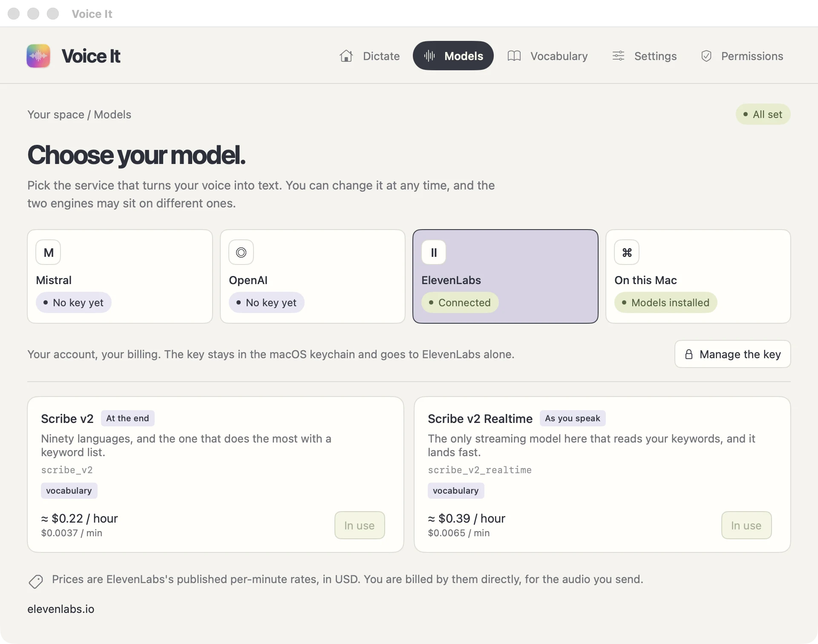Click the shield icon beside Permissions
Screen dimensions: 818x644
706,56
